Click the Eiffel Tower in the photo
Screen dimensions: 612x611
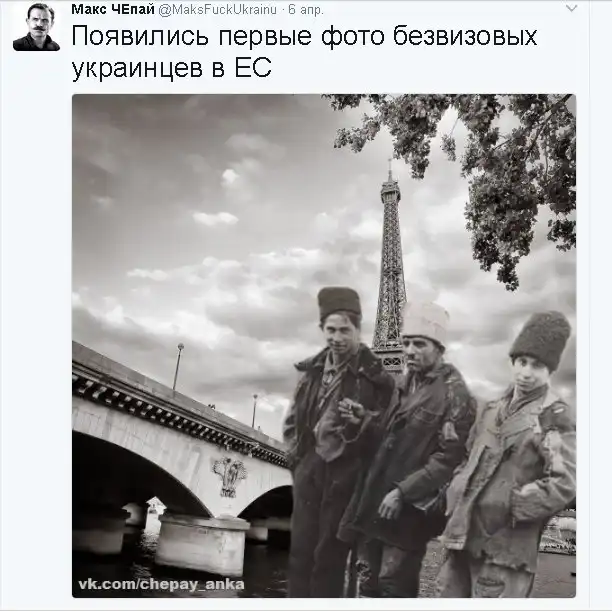pos(389,265)
